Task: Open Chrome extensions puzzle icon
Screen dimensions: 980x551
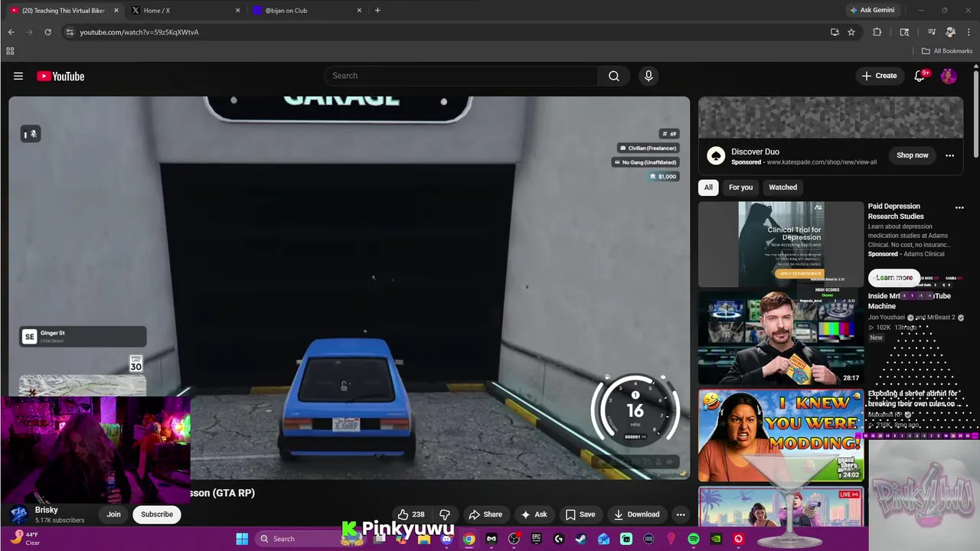Action: pyautogui.click(x=877, y=32)
